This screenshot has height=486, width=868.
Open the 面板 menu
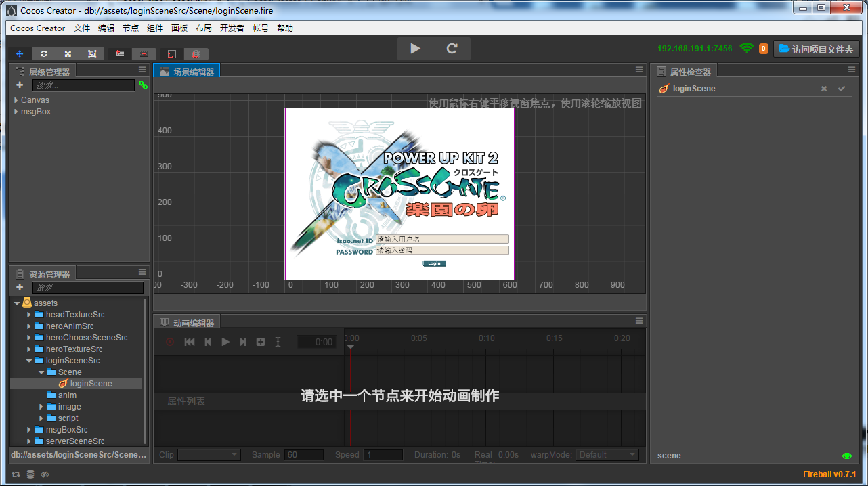tap(179, 28)
